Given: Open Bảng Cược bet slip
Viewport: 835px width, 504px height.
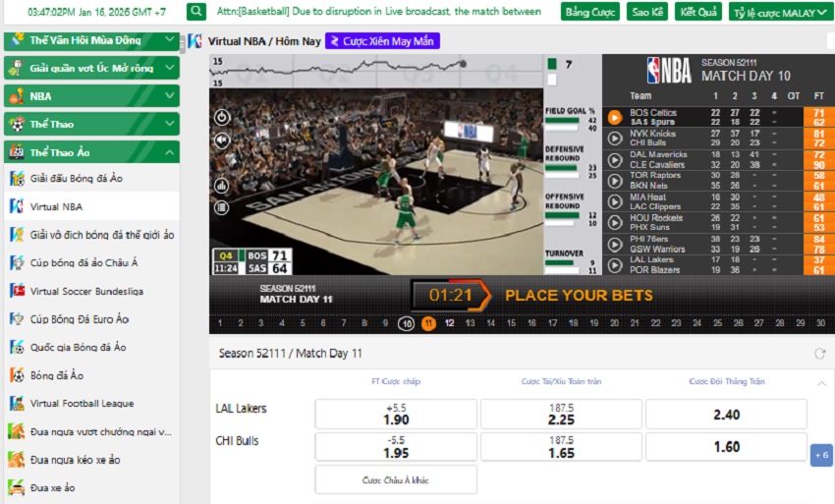Looking at the screenshot, I should pyautogui.click(x=590, y=12).
